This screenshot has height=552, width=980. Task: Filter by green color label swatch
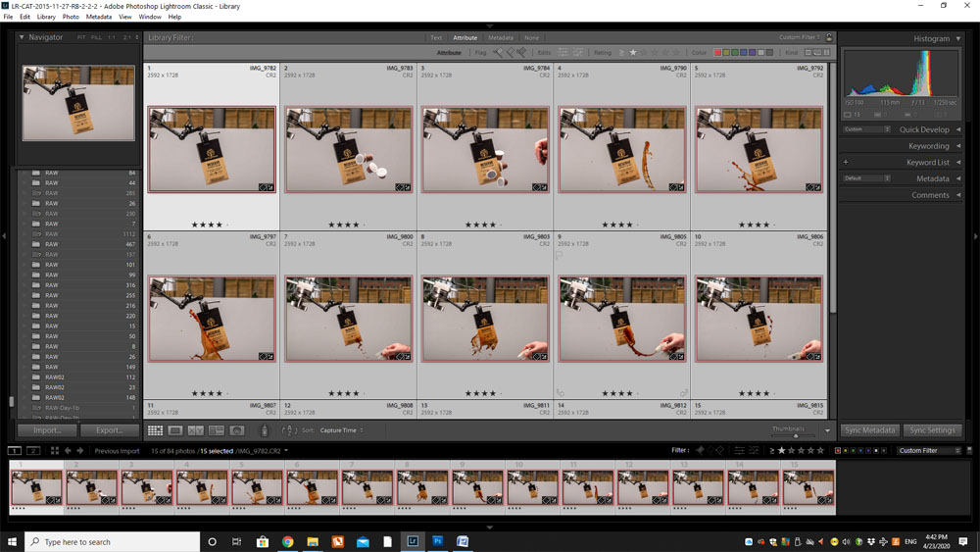click(x=735, y=53)
